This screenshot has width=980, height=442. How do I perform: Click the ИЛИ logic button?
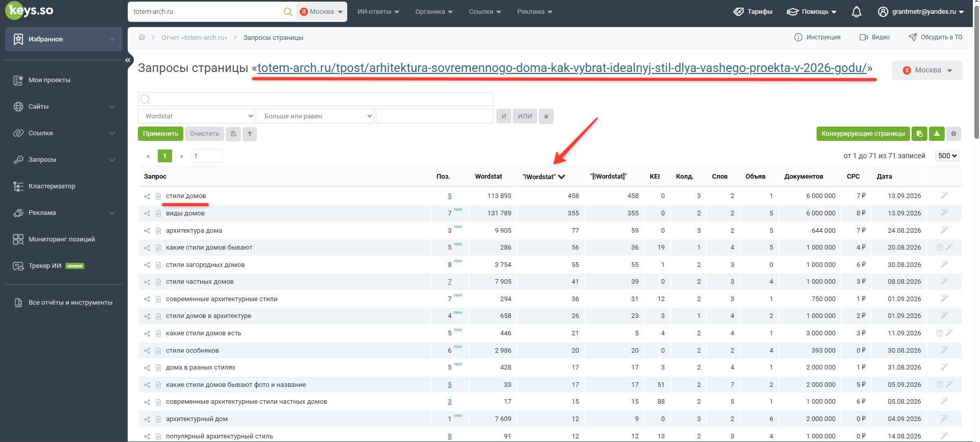[x=525, y=116]
